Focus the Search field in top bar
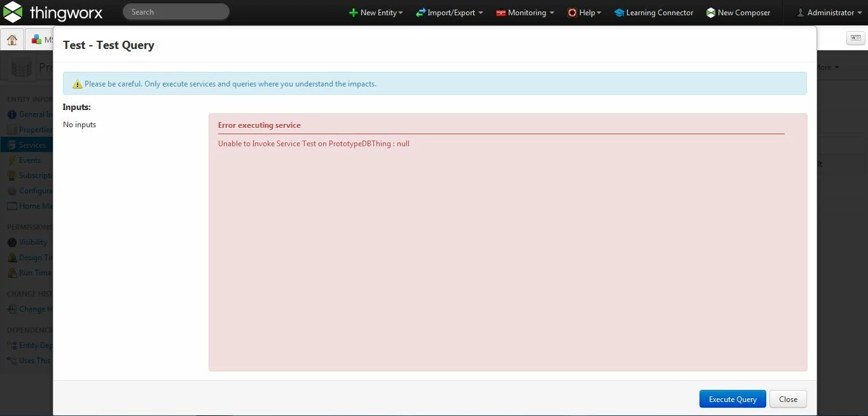Image resolution: width=868 pixels, height=416 pixels. 176,12
